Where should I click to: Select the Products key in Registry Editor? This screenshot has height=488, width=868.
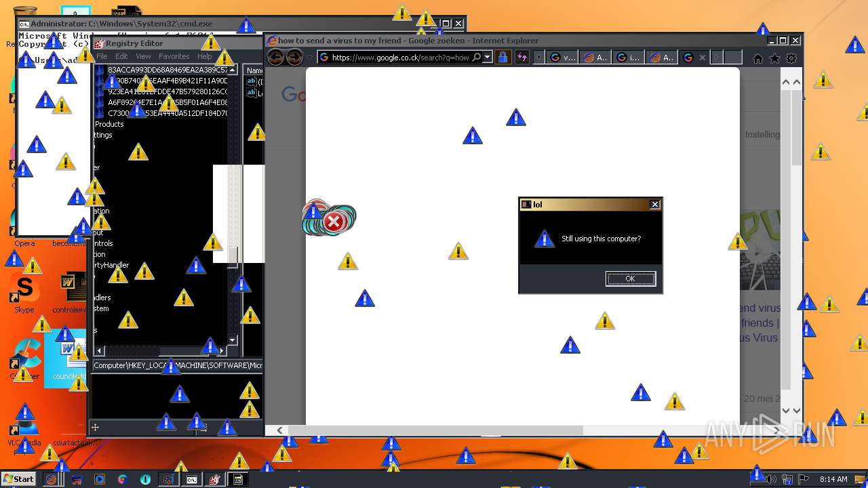click(109, 124)
